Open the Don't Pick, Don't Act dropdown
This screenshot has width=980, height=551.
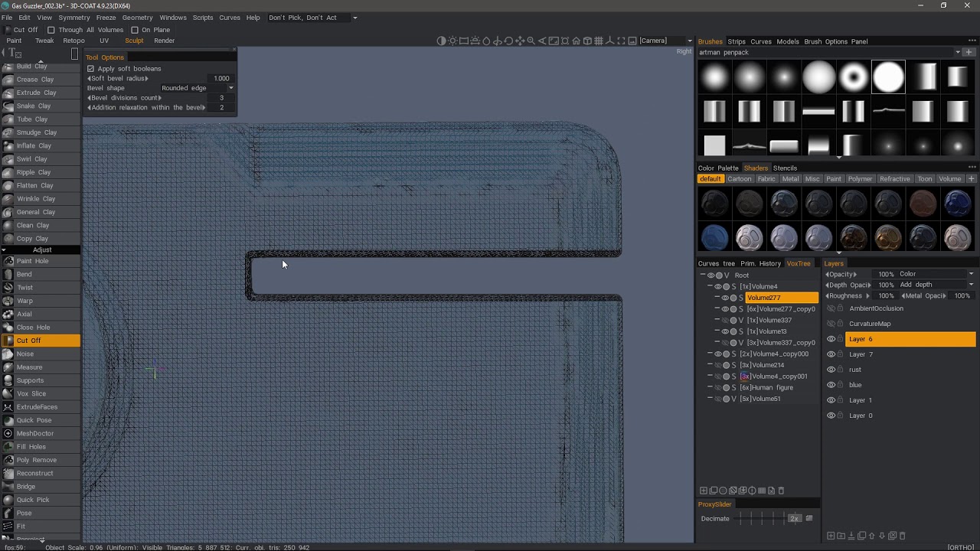[x=312, y=18]
